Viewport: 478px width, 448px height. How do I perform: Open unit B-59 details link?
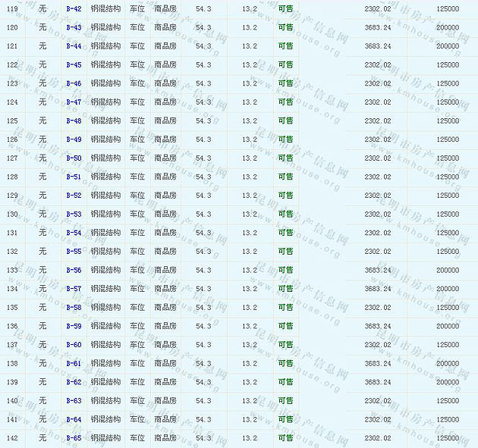coord(74,326)
